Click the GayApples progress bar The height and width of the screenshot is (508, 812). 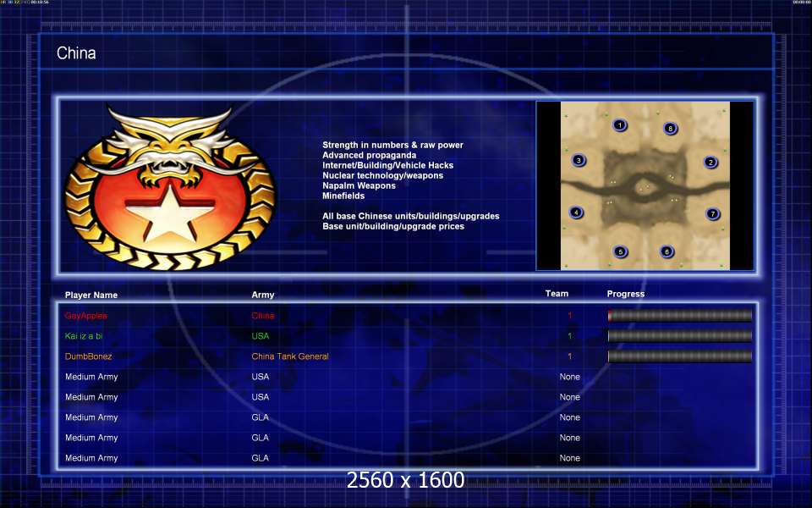click(680, 316)
